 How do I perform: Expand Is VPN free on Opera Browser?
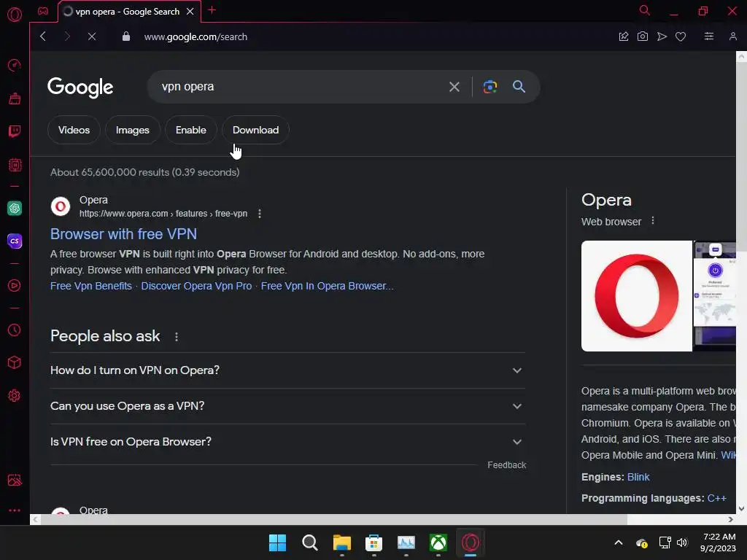click(x=287, y=442)
